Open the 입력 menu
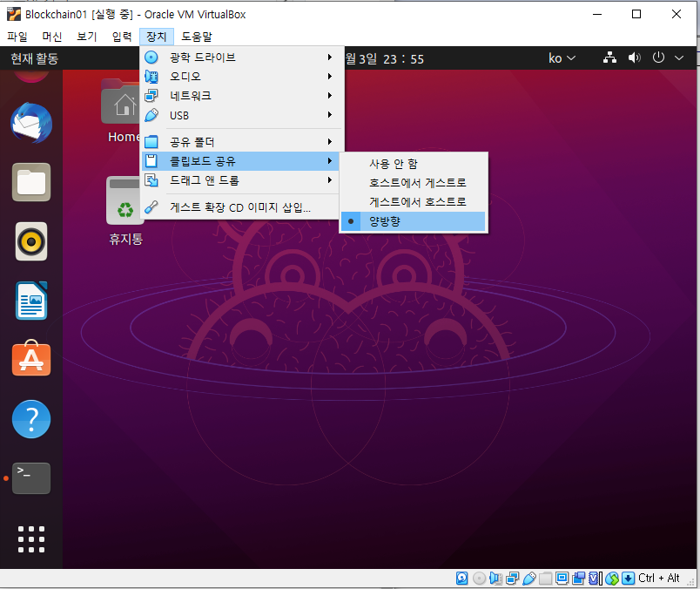The height and width of the screenshot is (589, 700). click(122, 37)
